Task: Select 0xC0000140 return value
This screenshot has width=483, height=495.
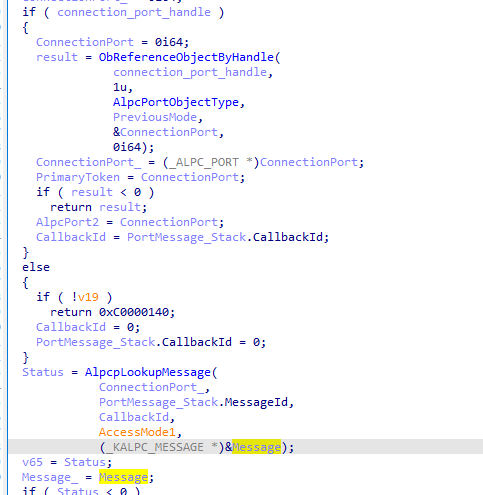Action: 134,312
